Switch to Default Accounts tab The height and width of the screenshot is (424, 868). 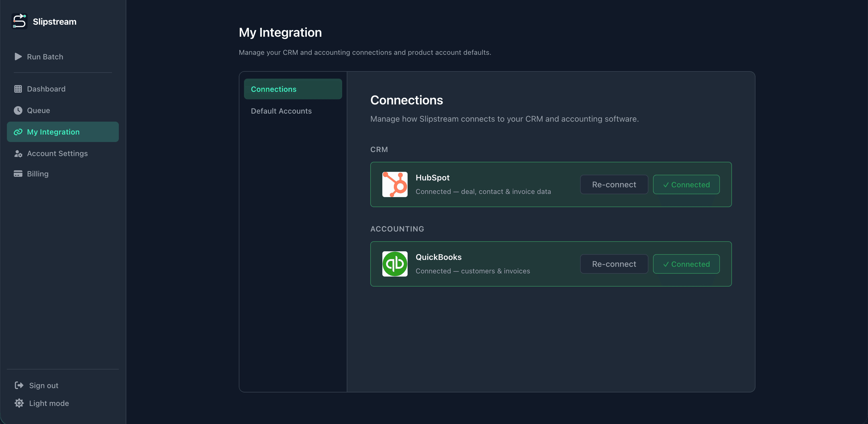[293, 111]
